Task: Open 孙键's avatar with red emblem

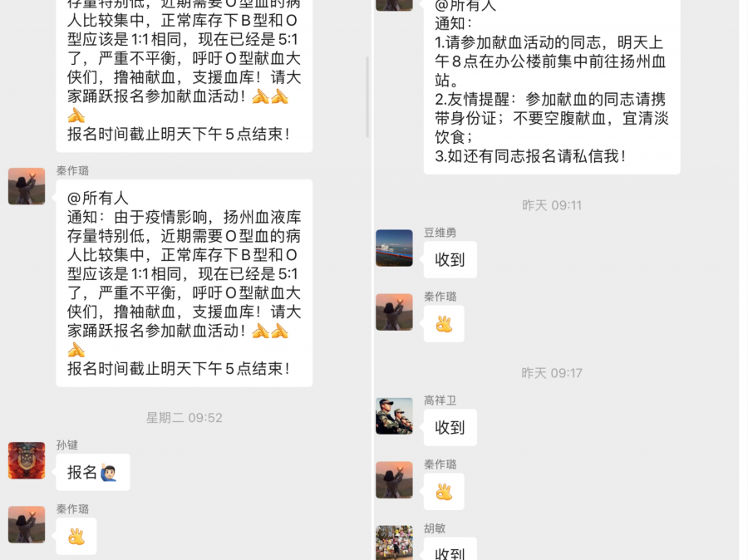Action: coord(27,460)
